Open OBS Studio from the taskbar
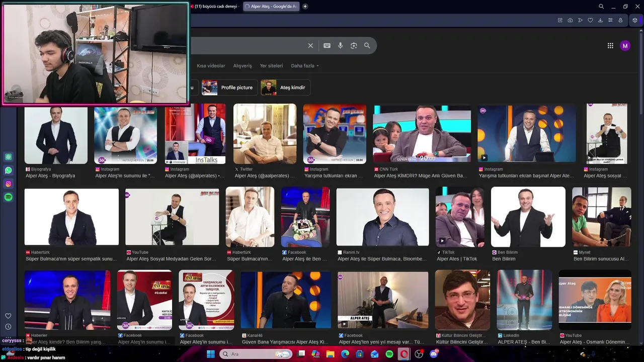 [419, 354]
